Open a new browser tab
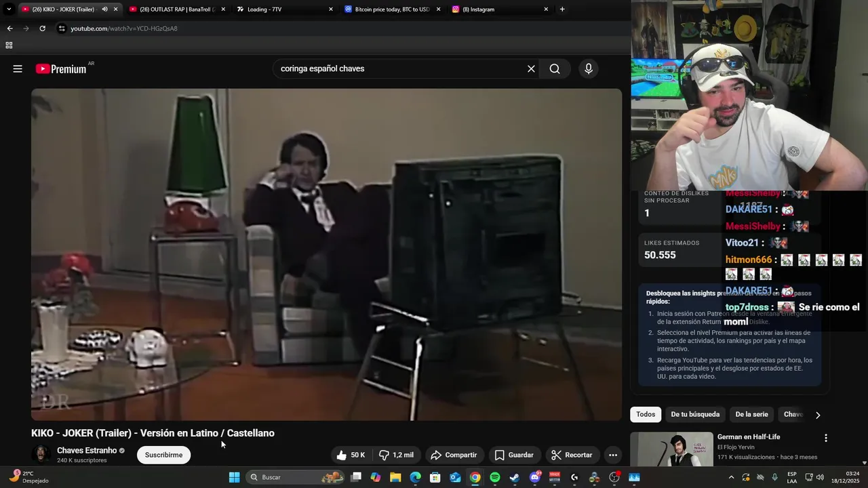This screenshot has height=488, width=868. [x=562, y=9]
